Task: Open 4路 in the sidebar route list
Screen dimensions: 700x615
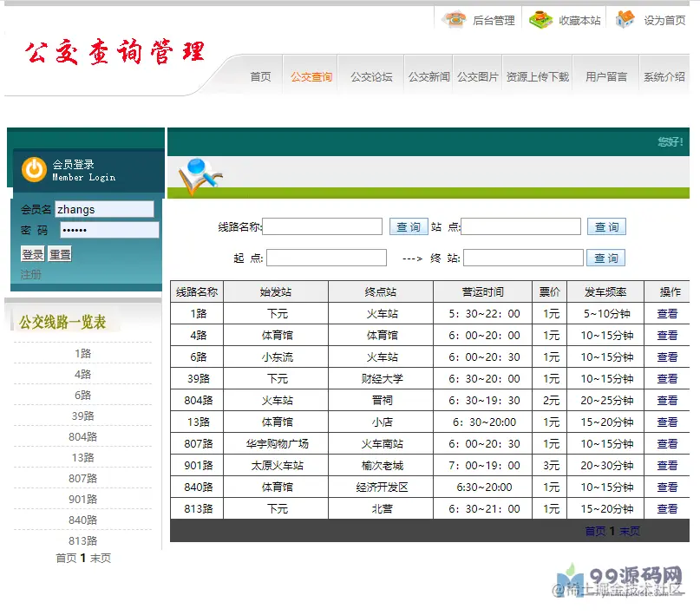Action: [82, 374]
